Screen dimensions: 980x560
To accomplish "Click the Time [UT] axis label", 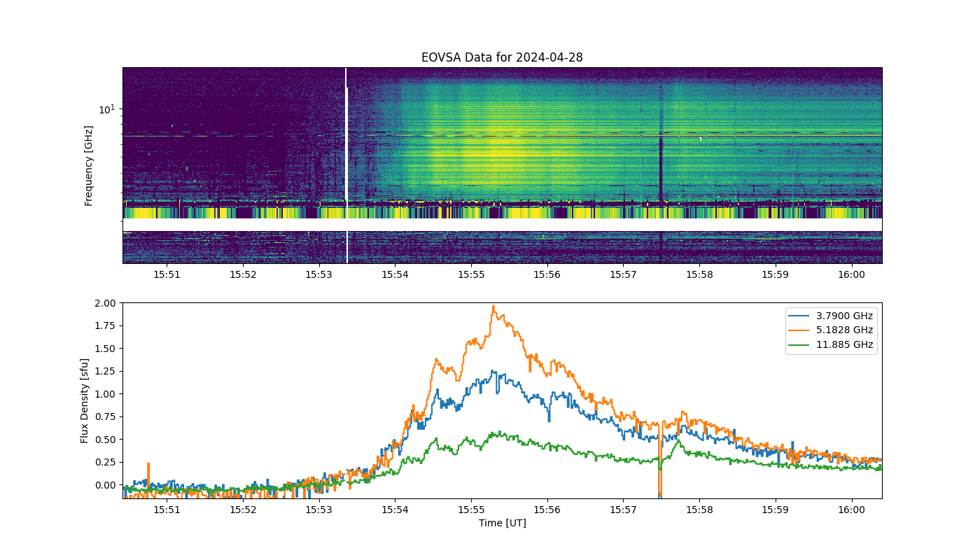I will (x=502, y=523).
